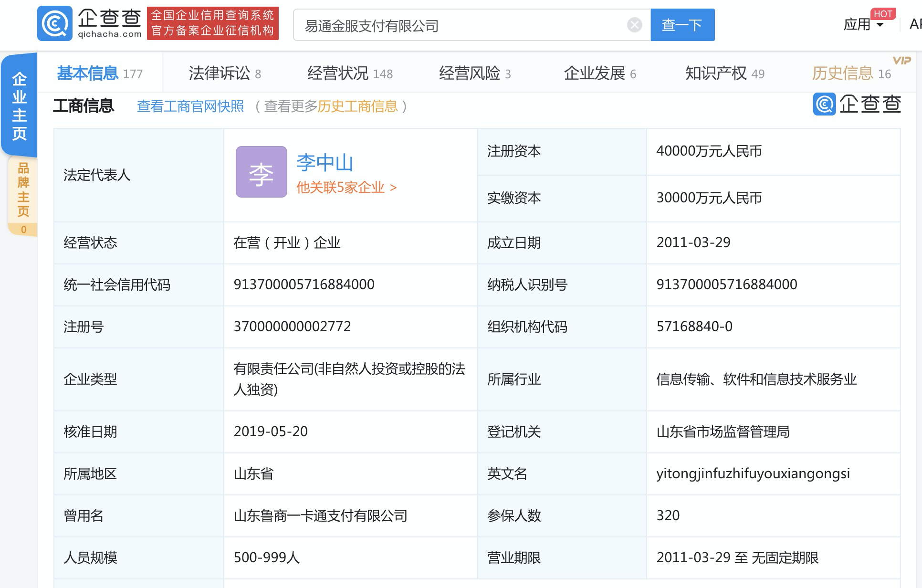Open the Qichacha logo home link
Screen dimensions: 922x588
click(90, 23)
